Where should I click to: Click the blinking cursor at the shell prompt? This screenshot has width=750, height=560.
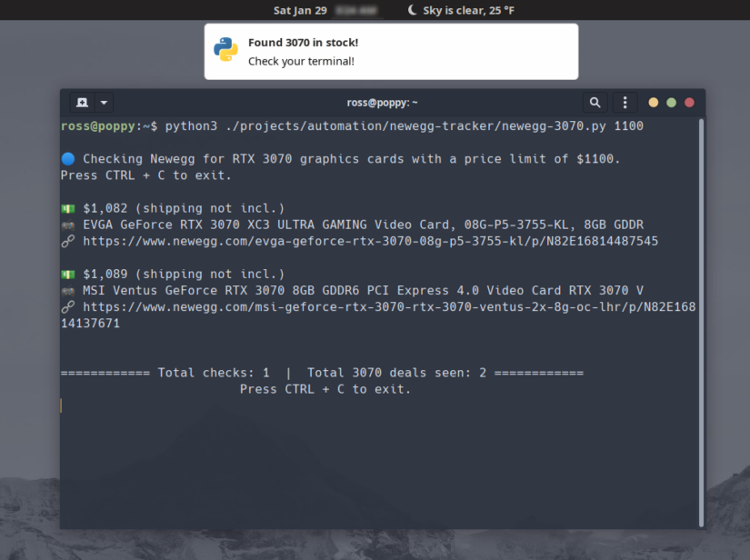click(x=62, y=405)
